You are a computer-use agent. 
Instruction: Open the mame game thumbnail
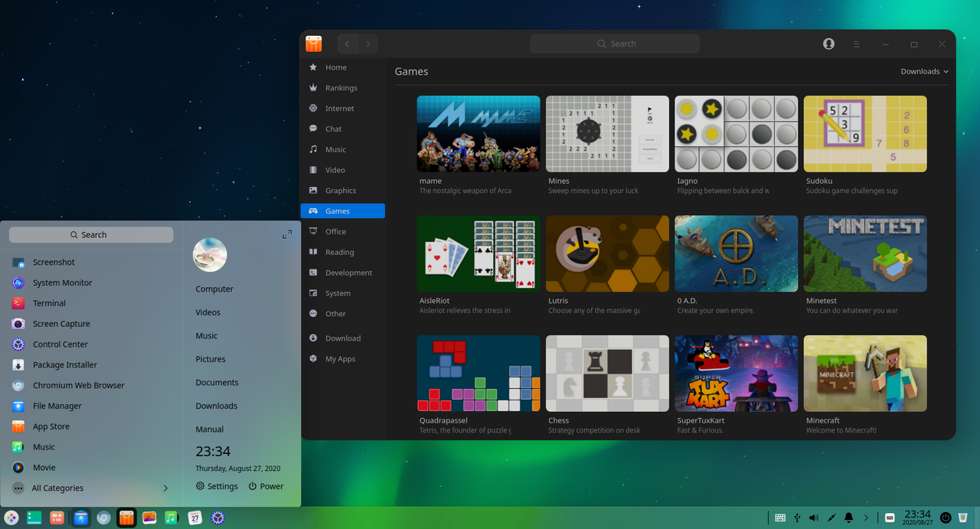479,134
